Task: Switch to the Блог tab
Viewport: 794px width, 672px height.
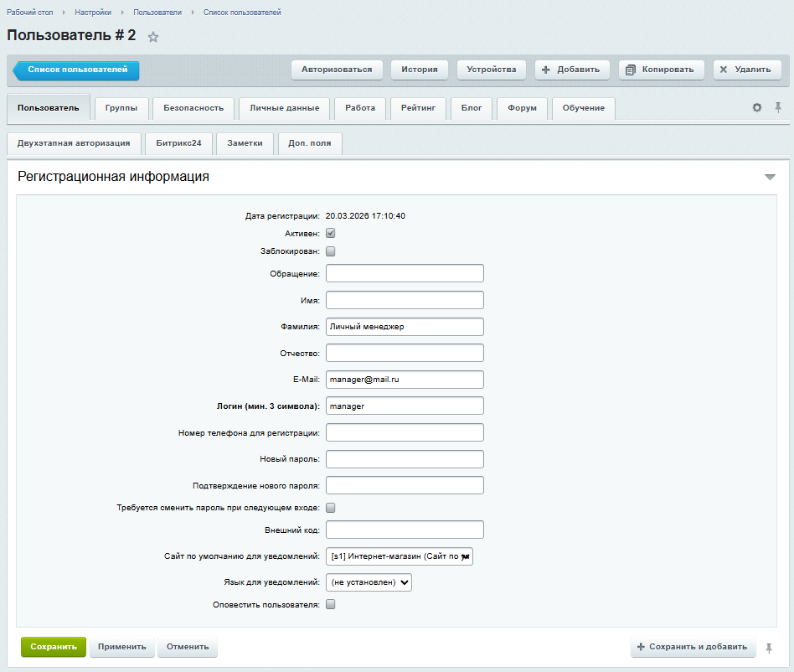Action: coord(472,108)
